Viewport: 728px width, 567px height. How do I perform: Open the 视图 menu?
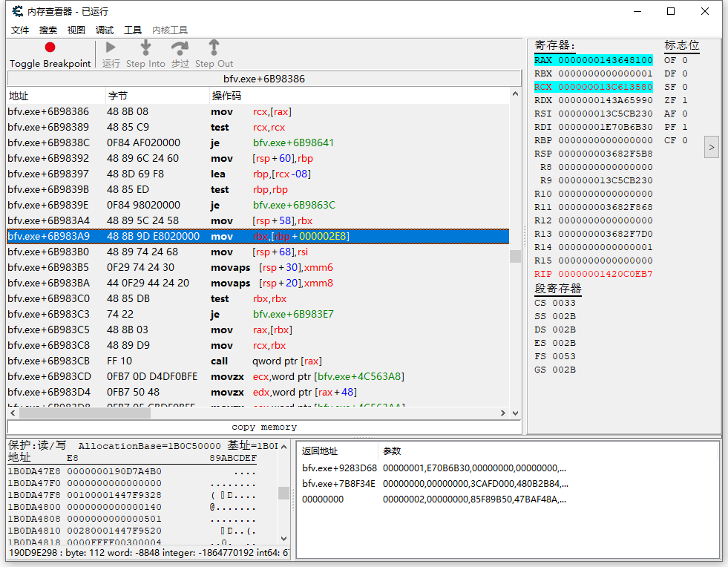point(76,30)
